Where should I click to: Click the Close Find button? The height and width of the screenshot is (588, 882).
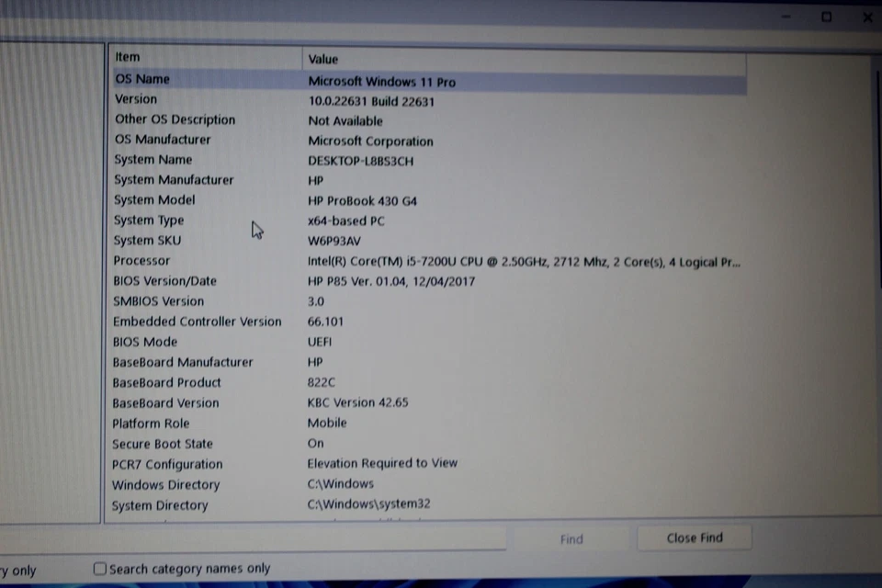click(695, 537)
